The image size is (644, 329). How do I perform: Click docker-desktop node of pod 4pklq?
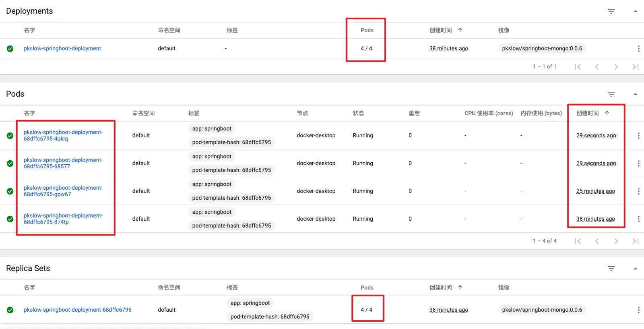click(316, 135)
